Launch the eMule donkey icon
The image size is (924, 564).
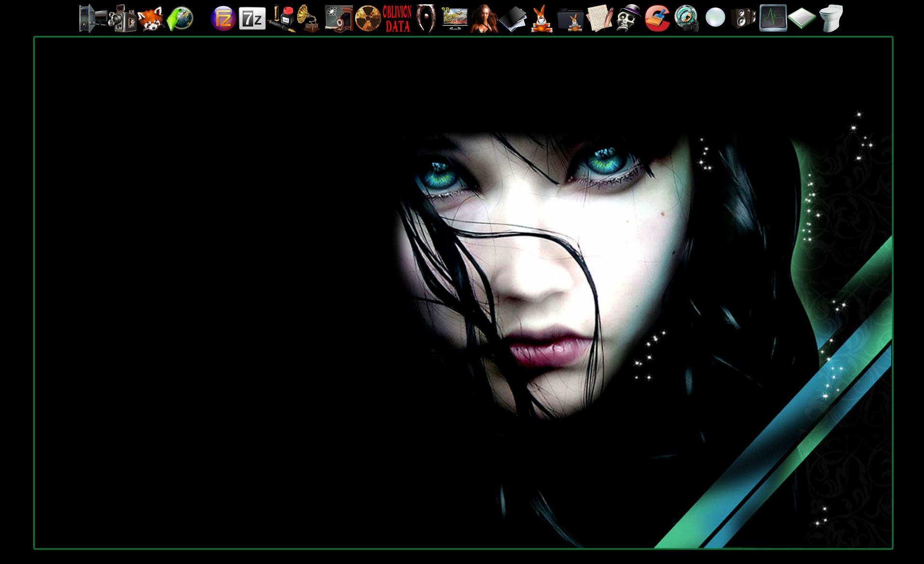542,19
